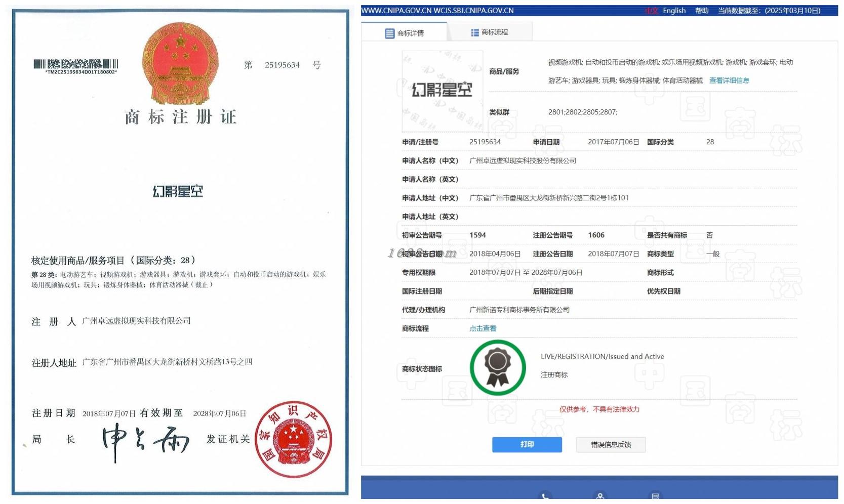Select the WWW.CNIPA.GOV.CN header URL text
The image size is (844, 504).
click(x=396, y=11)
